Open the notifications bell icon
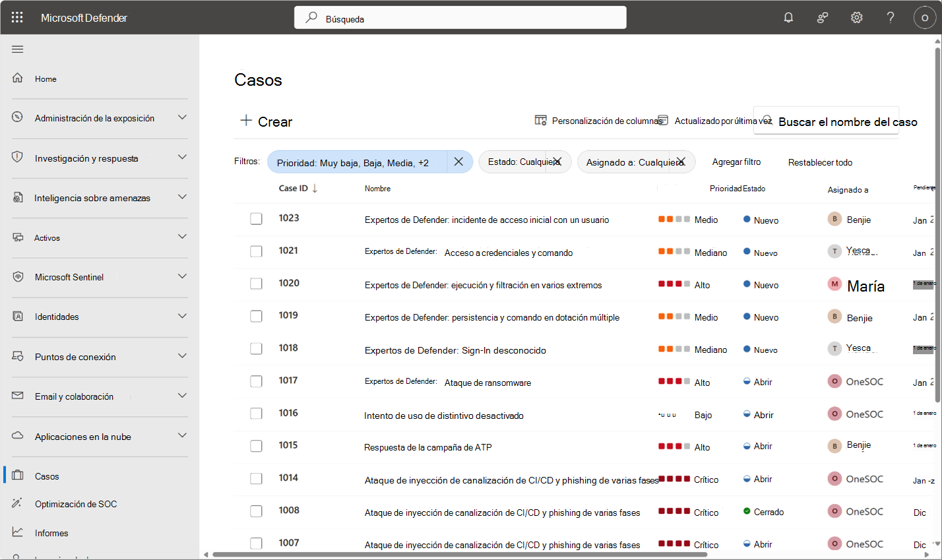This screenshot has width=942, height=560. [x=788, y=18]
